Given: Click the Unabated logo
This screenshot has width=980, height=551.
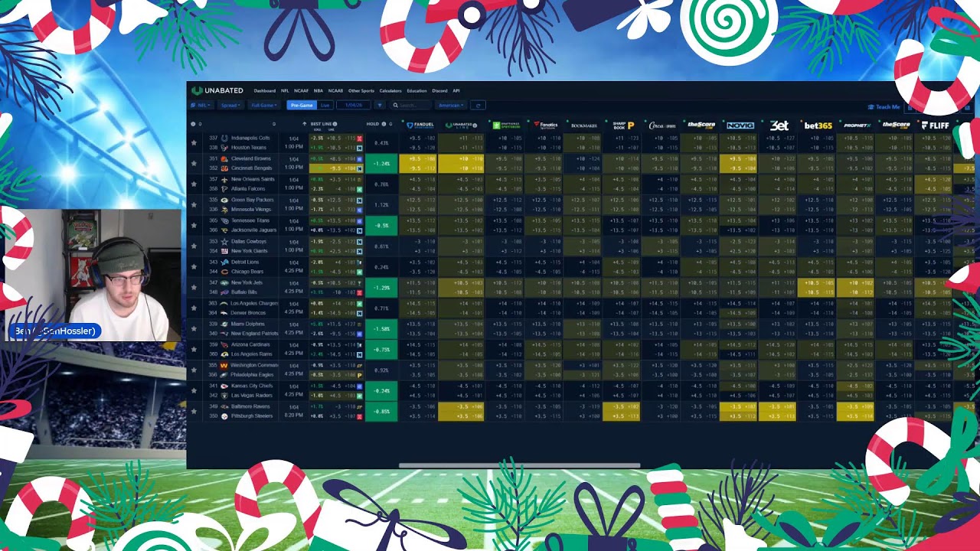Looking at the screenshot, I should [x=217, y=91].
